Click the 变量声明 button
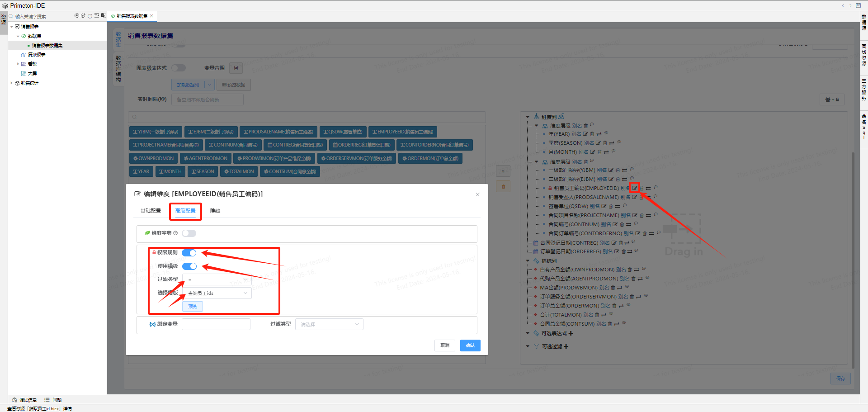The height and width of the screenshot is (412, 868). [x=236, y=68]
